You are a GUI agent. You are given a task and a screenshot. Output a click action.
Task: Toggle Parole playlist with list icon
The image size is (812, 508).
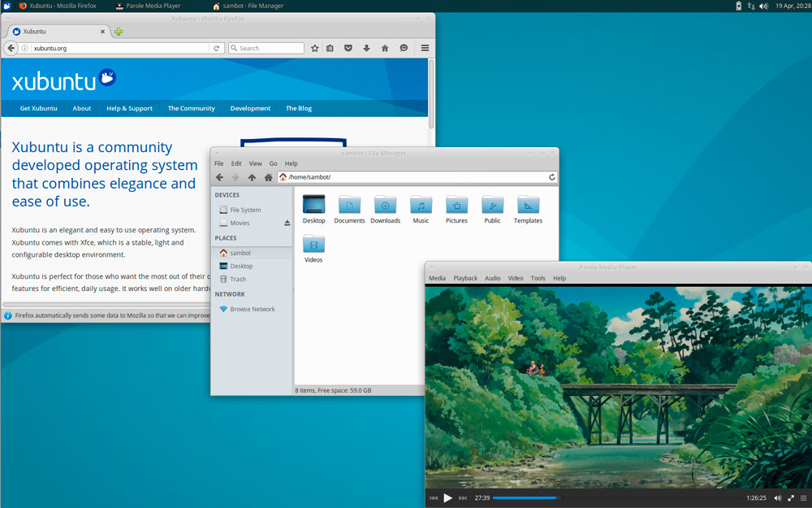pyautogui.click(x=804, y=498)
